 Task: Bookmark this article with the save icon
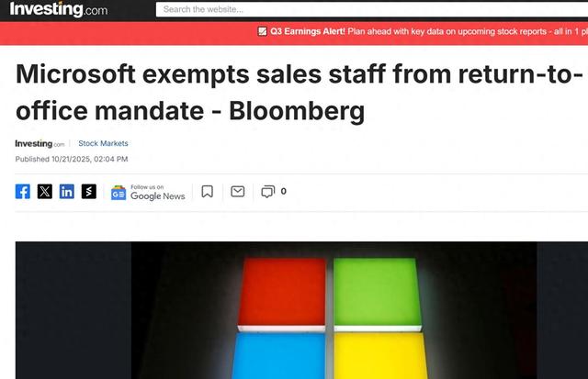(x=208, y=192)
